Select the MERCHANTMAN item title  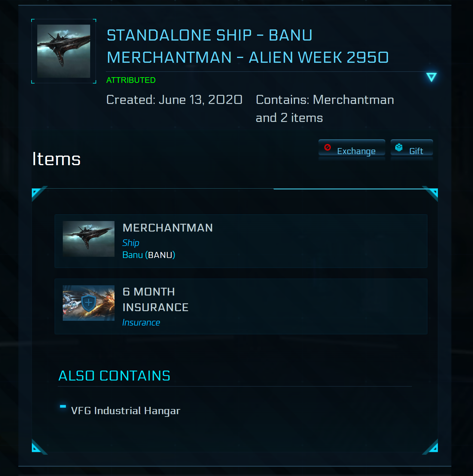click(x=168, y=228)
